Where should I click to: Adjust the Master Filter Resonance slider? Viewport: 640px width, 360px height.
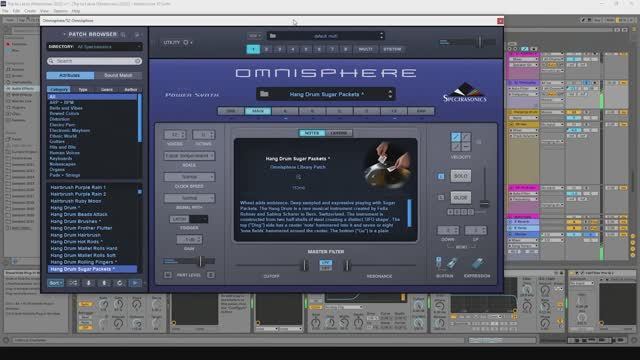(x=347, y=265)
